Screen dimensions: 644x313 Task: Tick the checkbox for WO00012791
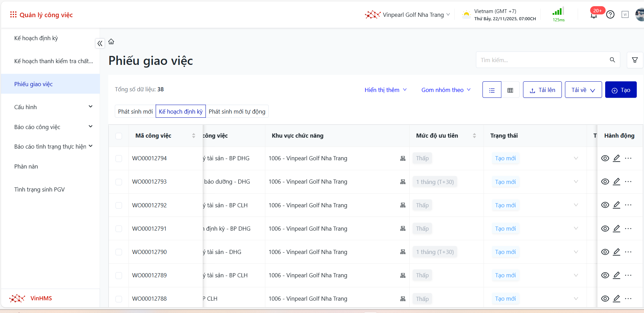[119, 229]
